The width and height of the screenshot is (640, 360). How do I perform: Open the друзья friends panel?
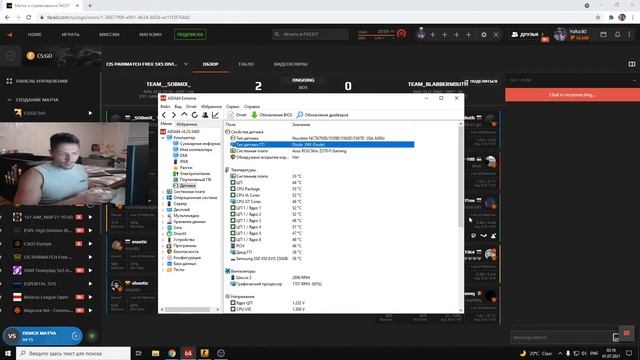[x=525, y=35]
